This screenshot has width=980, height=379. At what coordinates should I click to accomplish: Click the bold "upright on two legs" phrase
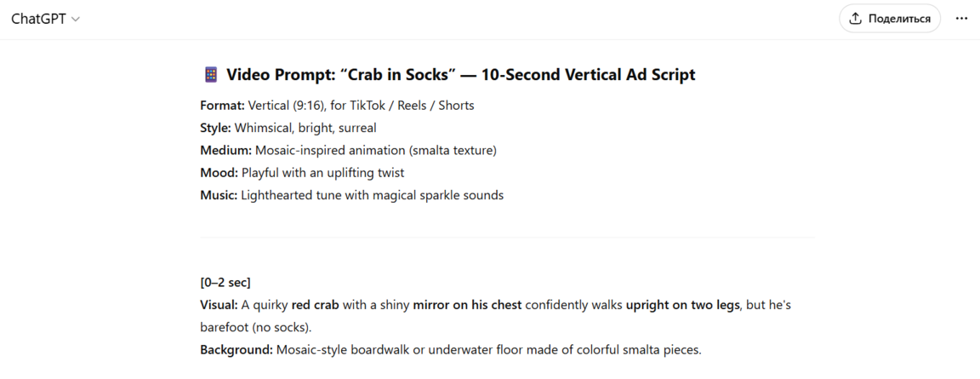(x=682, y=304)
